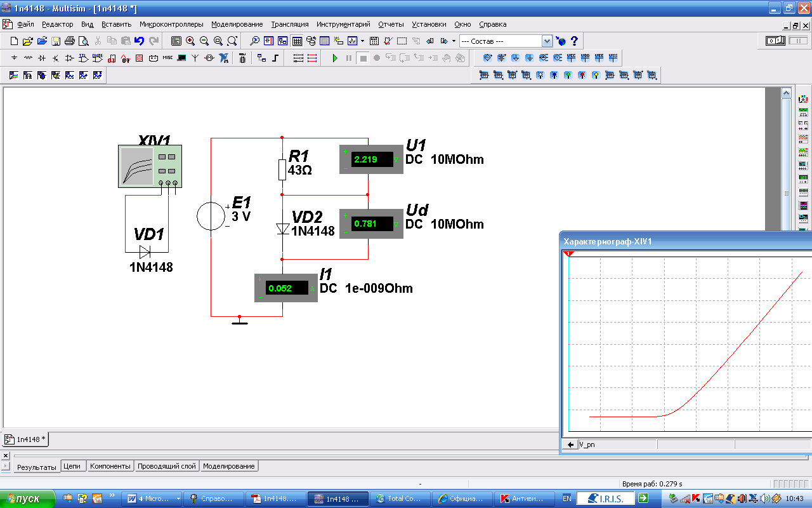Open Print Preview

83,41
